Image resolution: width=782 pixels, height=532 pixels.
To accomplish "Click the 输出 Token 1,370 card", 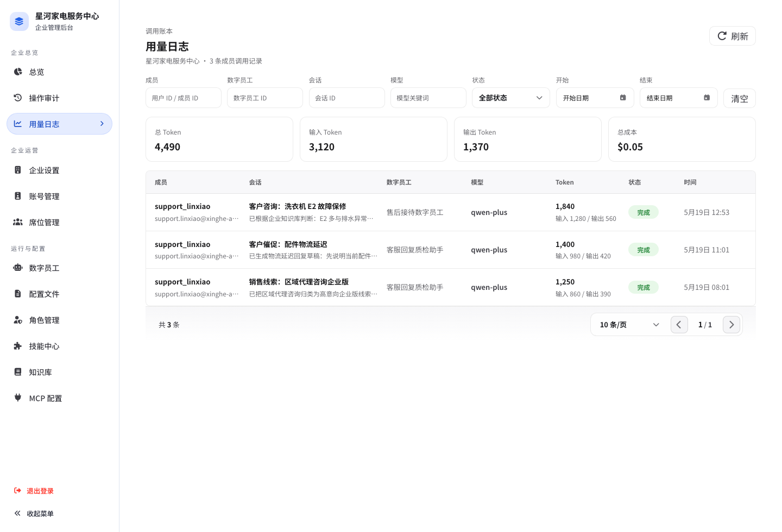I will coord(528,140).
